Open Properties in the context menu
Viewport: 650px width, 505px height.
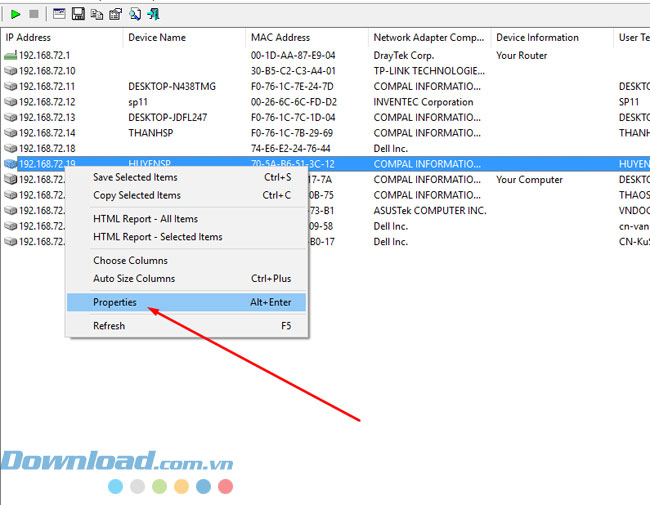187,302
